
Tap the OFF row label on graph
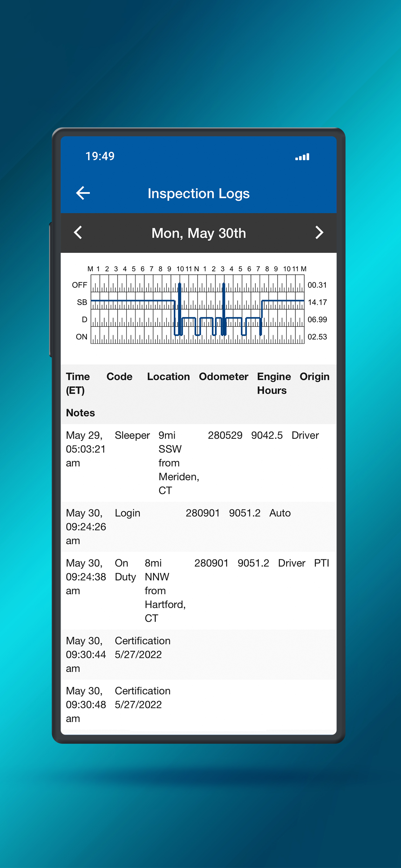79,285
